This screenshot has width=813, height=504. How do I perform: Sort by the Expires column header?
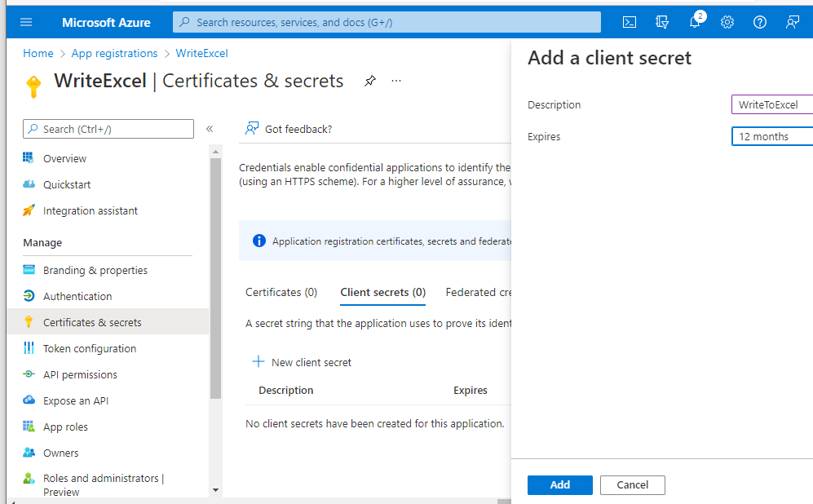tap(471, 390)
